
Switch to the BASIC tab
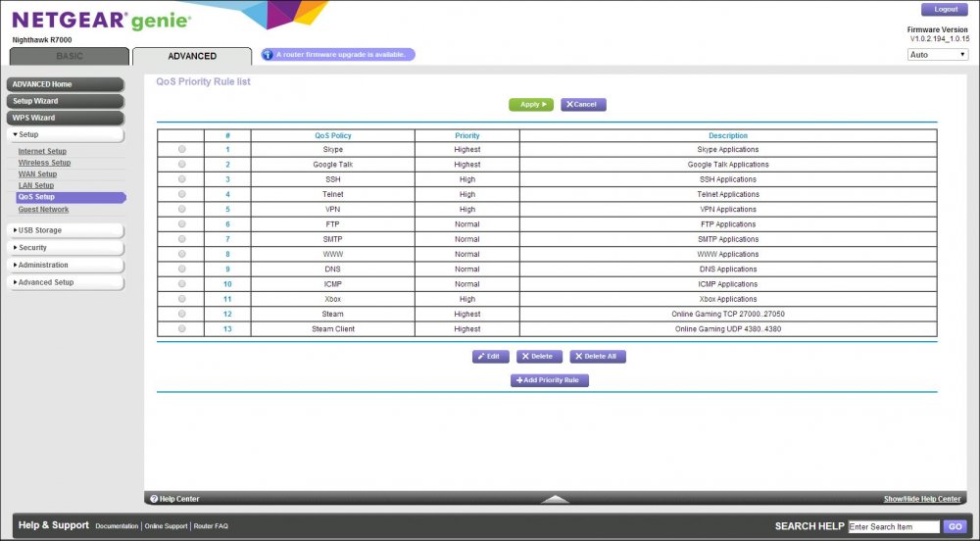(x=70, y=56)
